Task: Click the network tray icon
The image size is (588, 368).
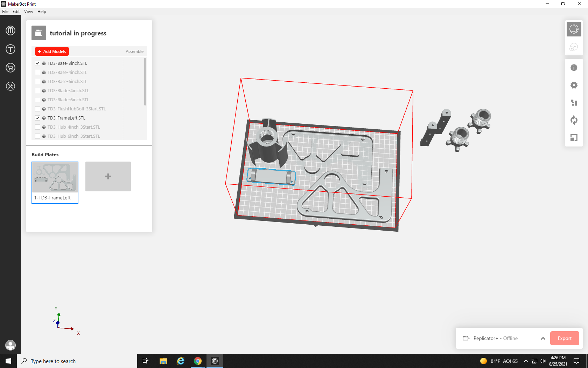Action: coord(534,361)
